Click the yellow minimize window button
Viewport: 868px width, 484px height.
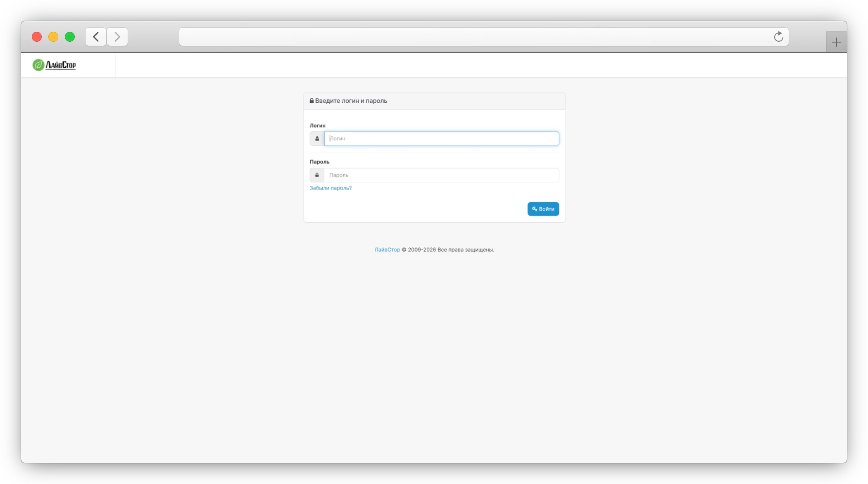point(53,37)
